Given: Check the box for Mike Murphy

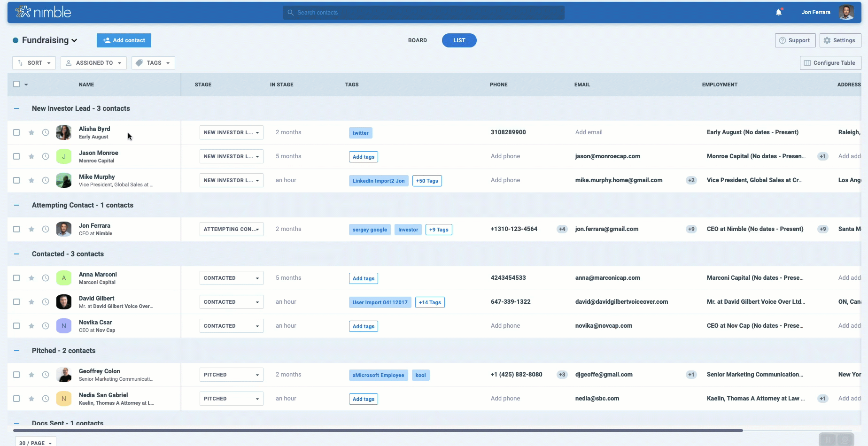Looking at the screenshot, I should (x=16, y=180).
